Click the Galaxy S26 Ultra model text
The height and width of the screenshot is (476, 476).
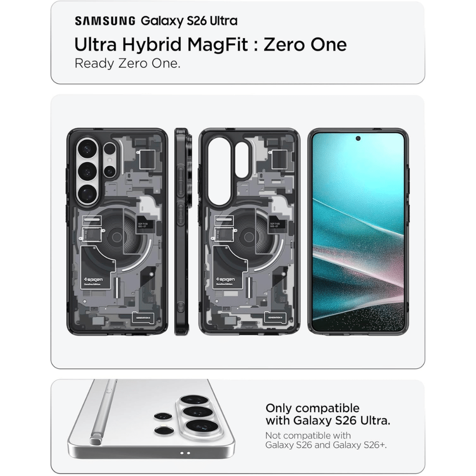189,21
